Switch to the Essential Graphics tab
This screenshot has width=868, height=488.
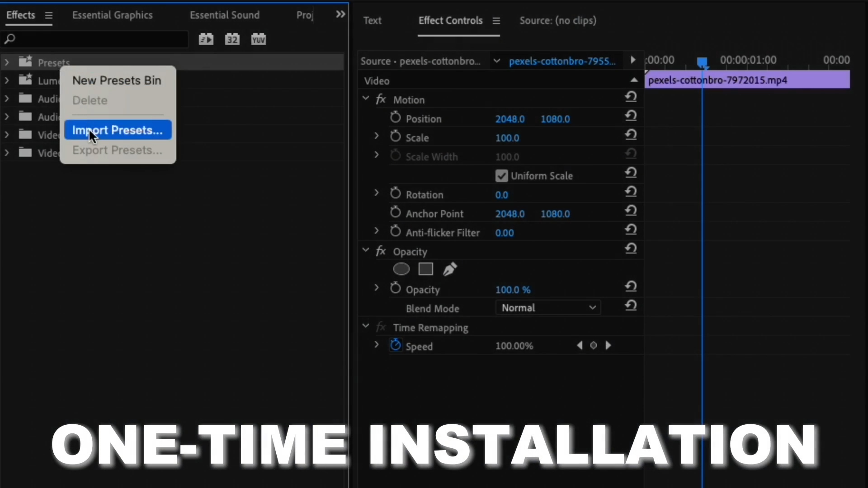point(112,15)
